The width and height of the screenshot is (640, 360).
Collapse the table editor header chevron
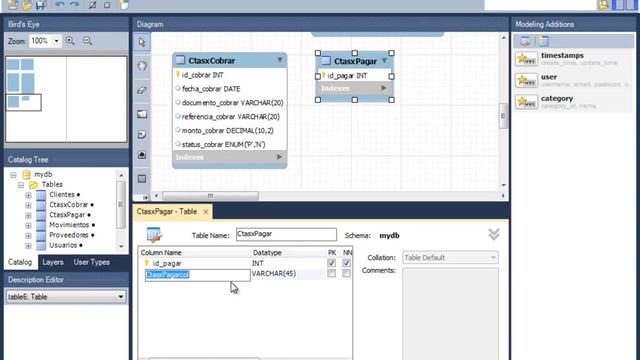(x=493, y=234)
